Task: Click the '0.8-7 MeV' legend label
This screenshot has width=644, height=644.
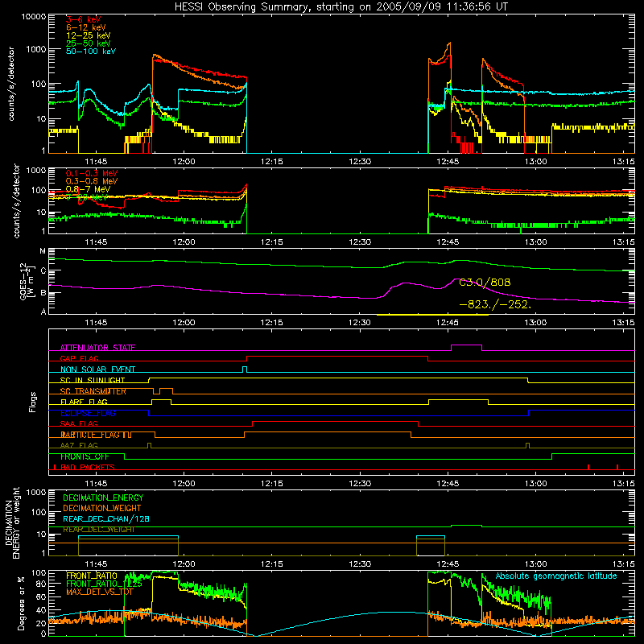Action: pos(89,189)
